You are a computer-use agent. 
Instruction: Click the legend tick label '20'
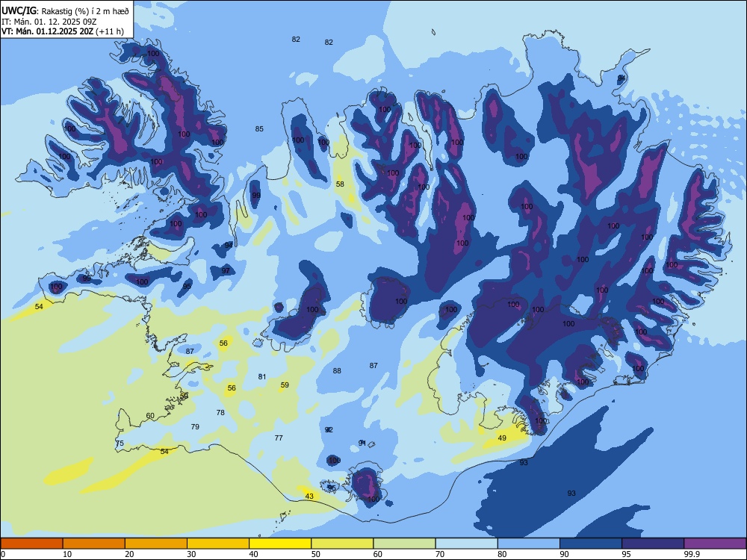tap(129, 554)
